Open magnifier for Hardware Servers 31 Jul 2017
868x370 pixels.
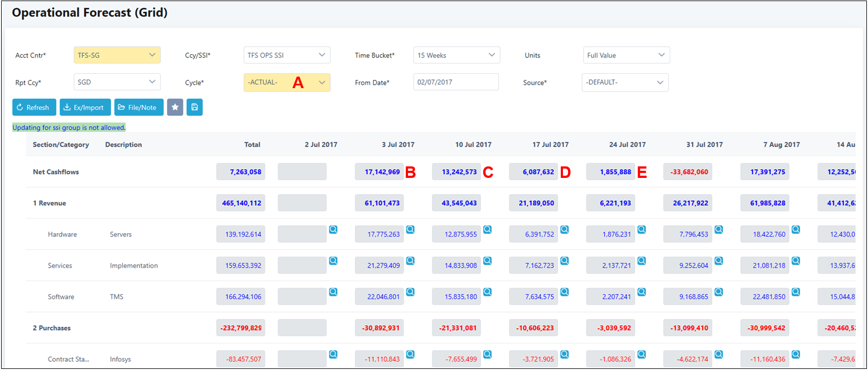719,230
